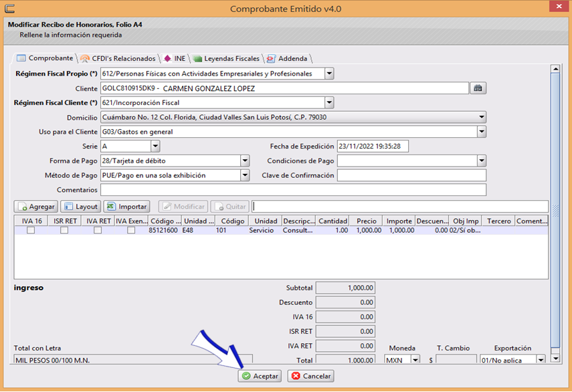Click the vertical scrollbar down arrow
The height and width of the screenshot is (392, 572).
coord(555,359)
